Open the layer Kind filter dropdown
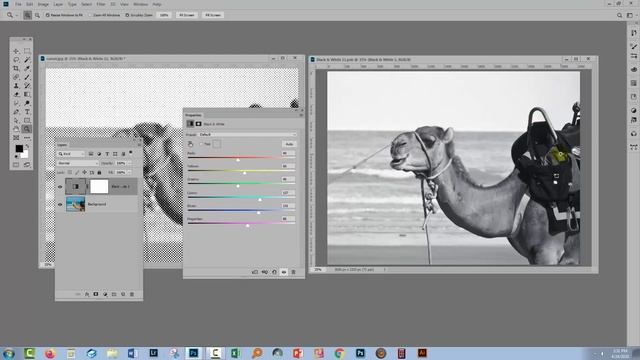The height and width of the screenshot is (360, 640). [x=71, y=154]
